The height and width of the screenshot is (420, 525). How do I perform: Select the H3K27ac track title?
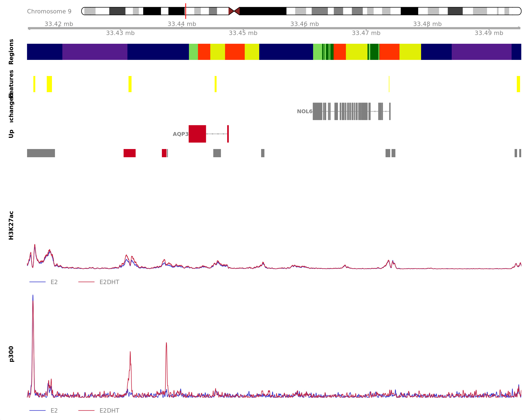click(11, 226)
